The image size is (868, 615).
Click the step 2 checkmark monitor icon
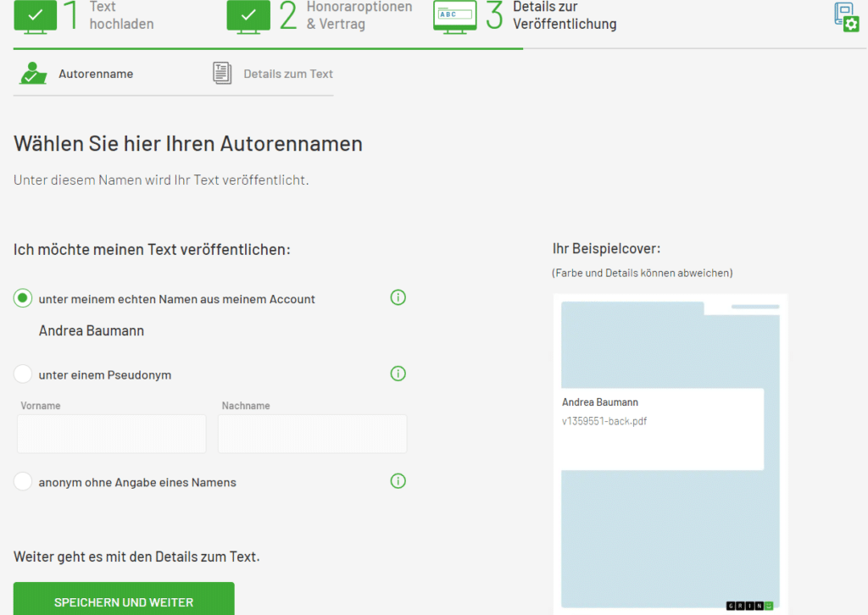coord(248,15)
